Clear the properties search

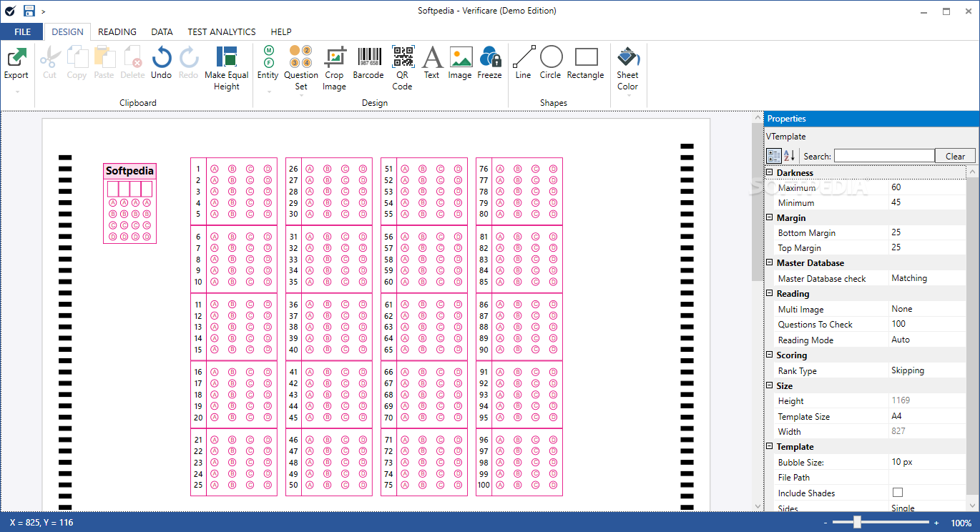(x=955, y=156)
